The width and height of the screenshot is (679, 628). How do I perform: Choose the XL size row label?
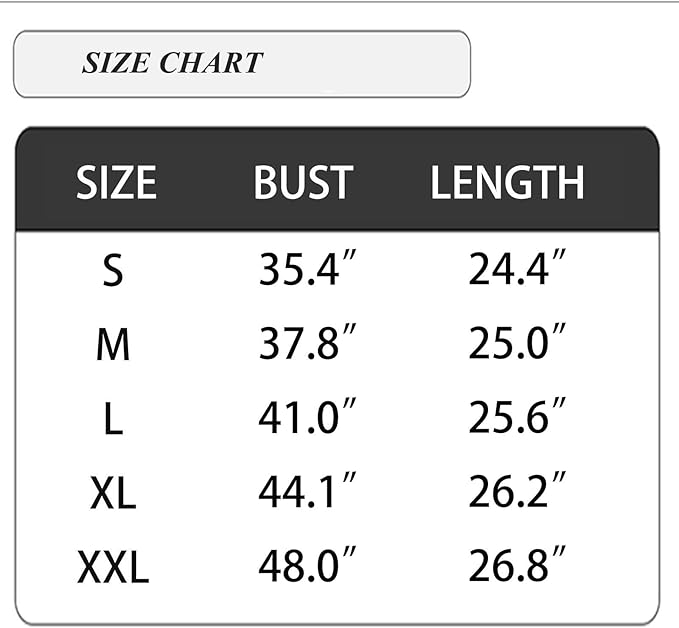click(x=113, y=493)
